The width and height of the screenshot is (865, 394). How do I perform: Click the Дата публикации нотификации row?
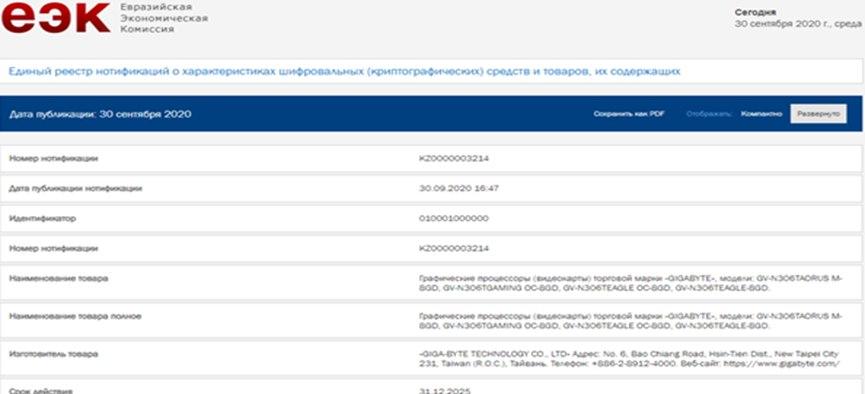432,189
